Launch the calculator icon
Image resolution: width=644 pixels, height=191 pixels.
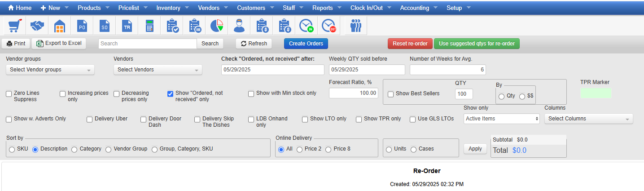(149, 26)
